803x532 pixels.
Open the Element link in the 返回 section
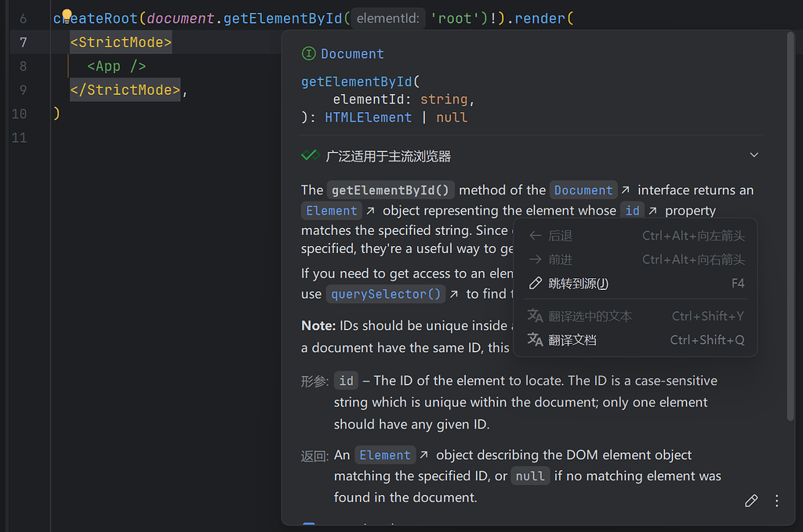pos(385,455)
